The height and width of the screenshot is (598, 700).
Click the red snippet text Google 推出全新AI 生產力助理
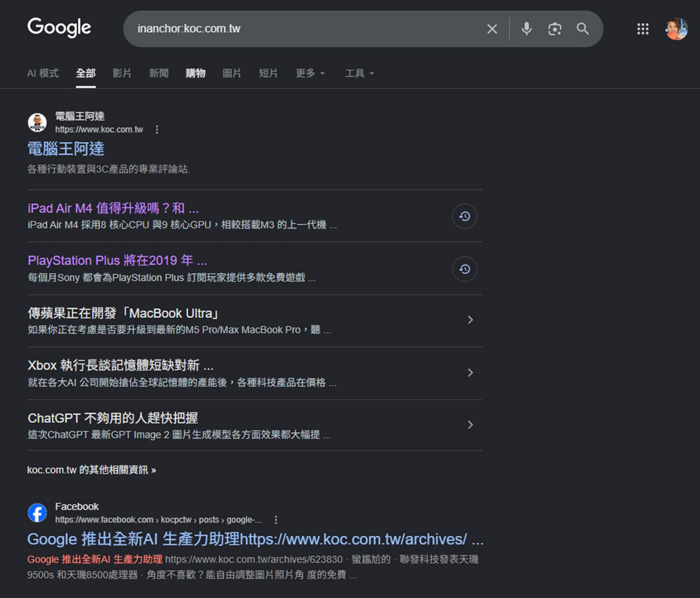point(94,559)
